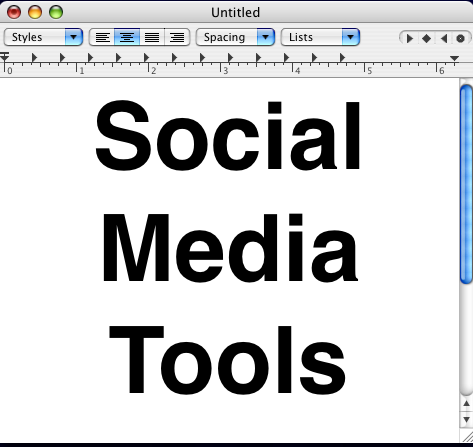The image size is (473, 447).
Task: Zoom the window with the green button
Action: (56, 12)
